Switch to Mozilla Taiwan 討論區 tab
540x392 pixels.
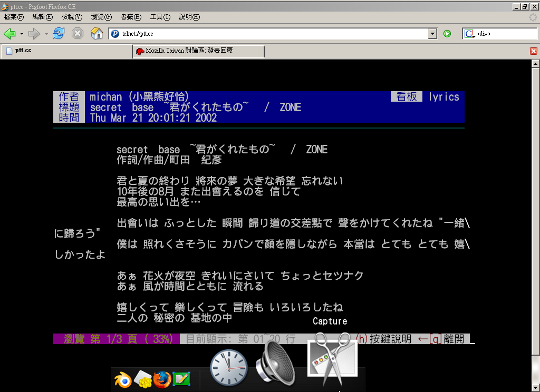click(198, 51)
